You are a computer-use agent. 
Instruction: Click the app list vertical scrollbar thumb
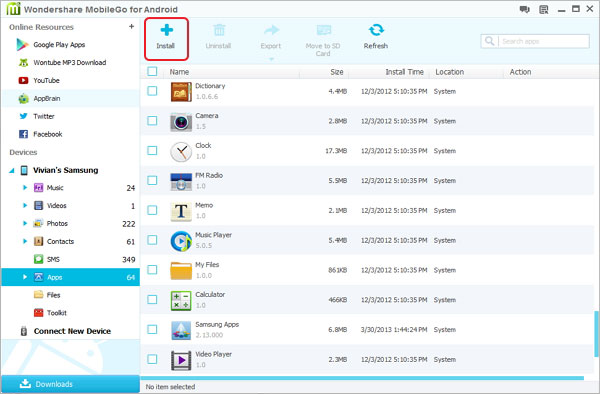(596, 334)
